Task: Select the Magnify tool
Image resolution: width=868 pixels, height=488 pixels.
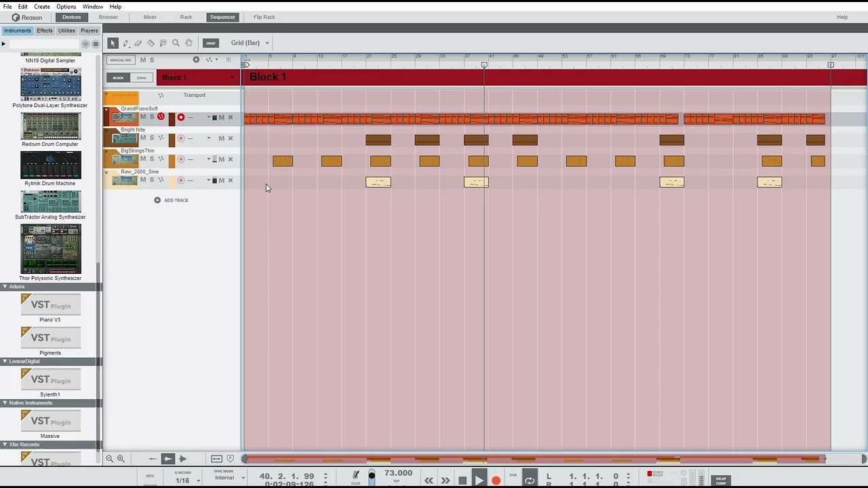Action: click(176, 43)
